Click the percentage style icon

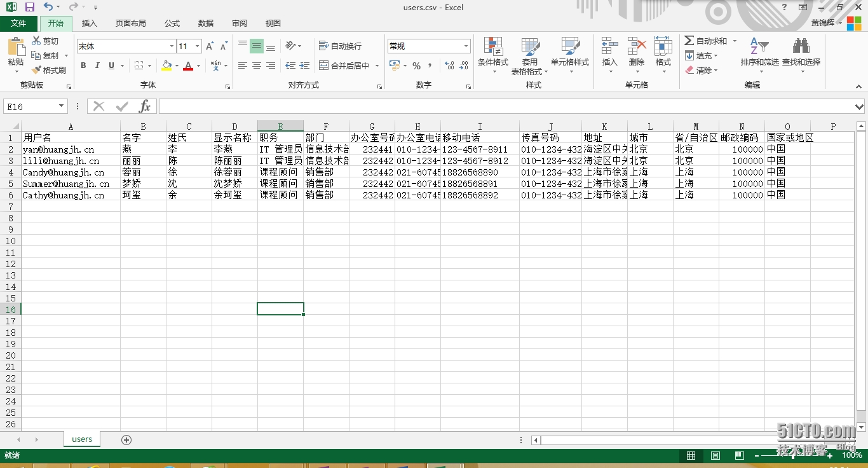tap(417, 65)
